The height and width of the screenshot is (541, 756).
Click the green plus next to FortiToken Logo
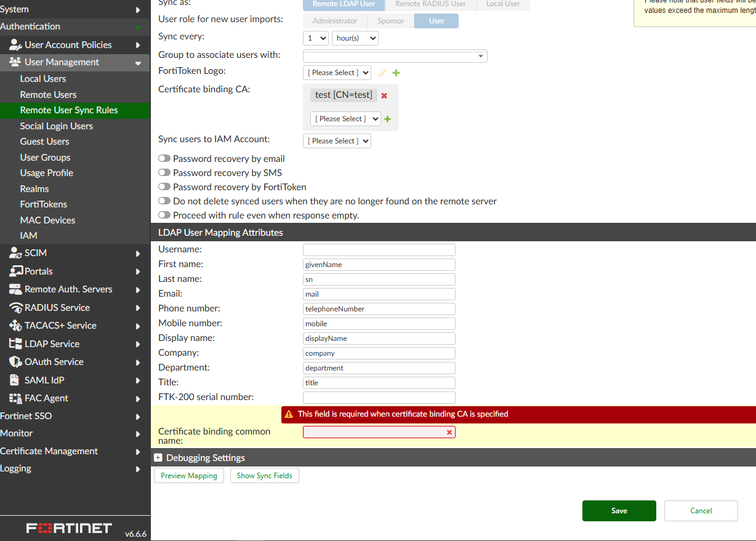click(396, 73)
